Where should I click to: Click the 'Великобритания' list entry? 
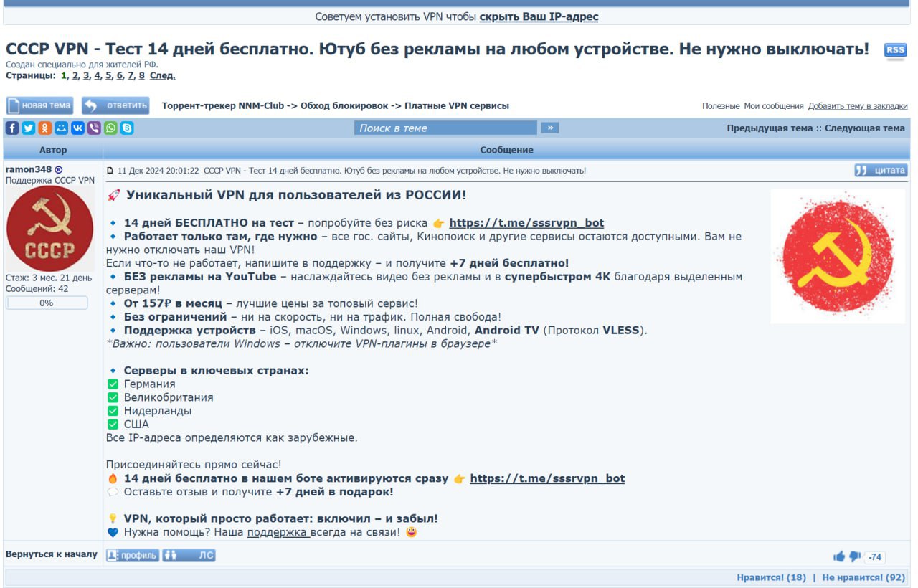169,397
